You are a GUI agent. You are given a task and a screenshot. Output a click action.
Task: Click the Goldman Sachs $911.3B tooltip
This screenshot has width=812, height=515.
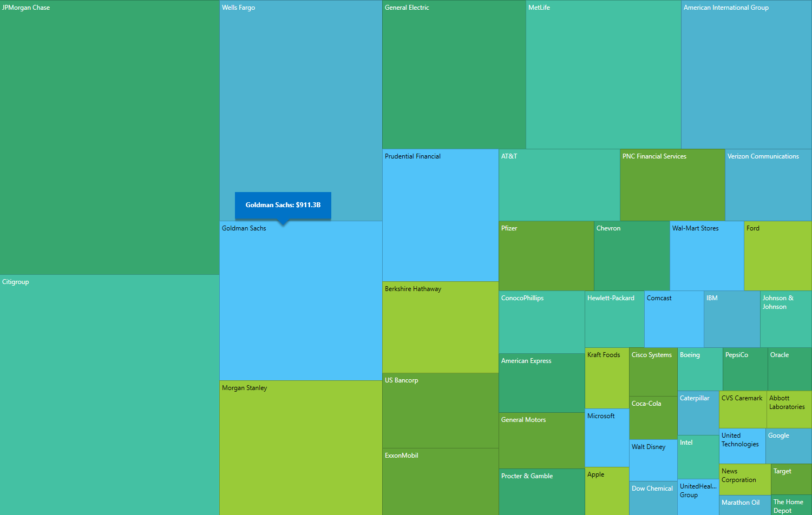tap(283, 206)
